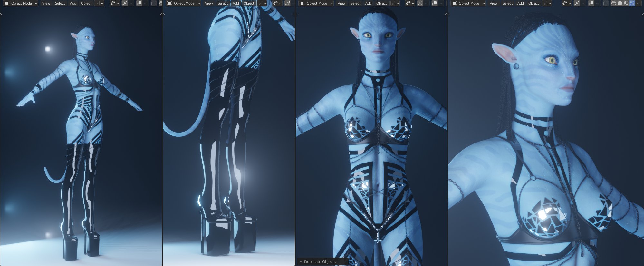Show sidebar arrow at front torso viewport right edge

tap(446, 14)
